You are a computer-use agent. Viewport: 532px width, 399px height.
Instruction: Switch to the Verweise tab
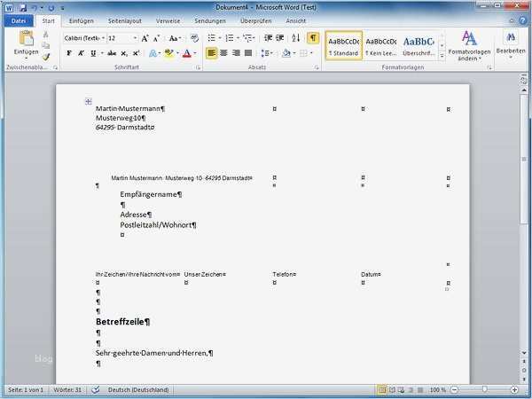tap(168, 21)
